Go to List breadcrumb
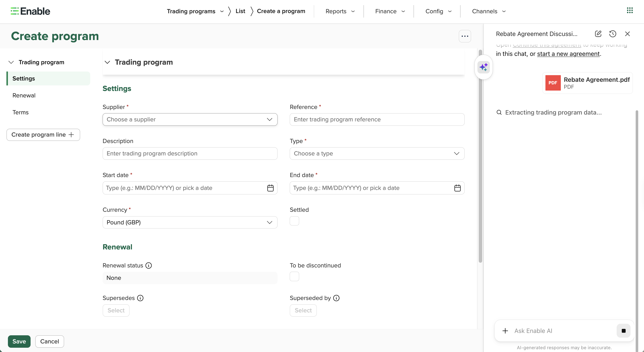The height and width of the screenshot is (352, 644). [x=240, y=11]
